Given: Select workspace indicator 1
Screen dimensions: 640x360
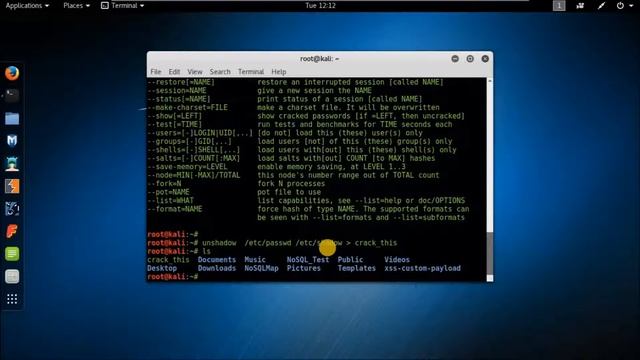Looking at the screenshot, I should coord(559,6).
